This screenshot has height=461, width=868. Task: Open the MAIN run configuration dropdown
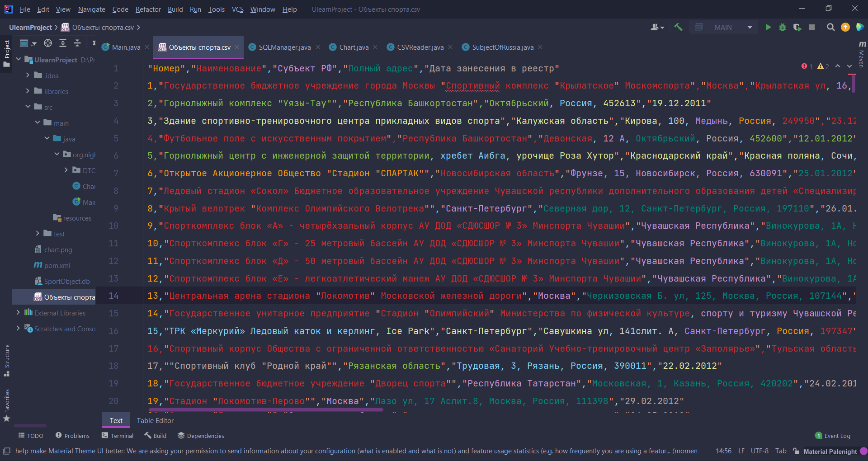click(x=749, y=27)
